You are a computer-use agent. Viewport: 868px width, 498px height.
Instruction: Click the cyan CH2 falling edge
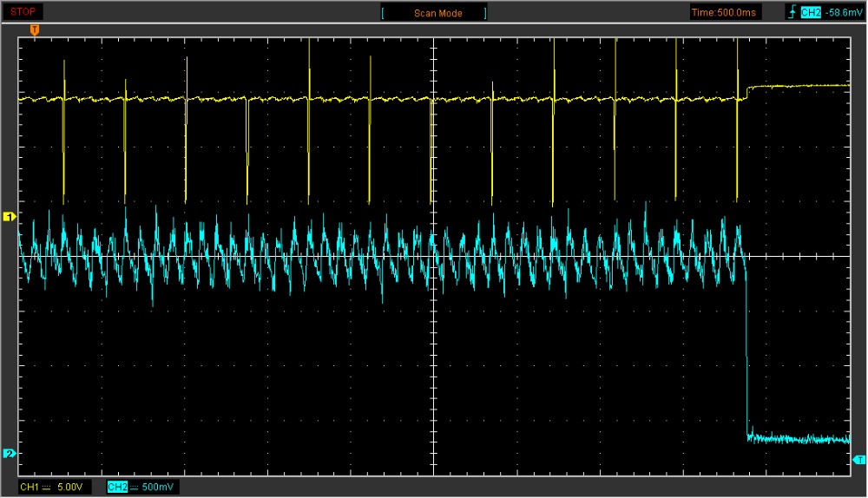click(747, 347)
